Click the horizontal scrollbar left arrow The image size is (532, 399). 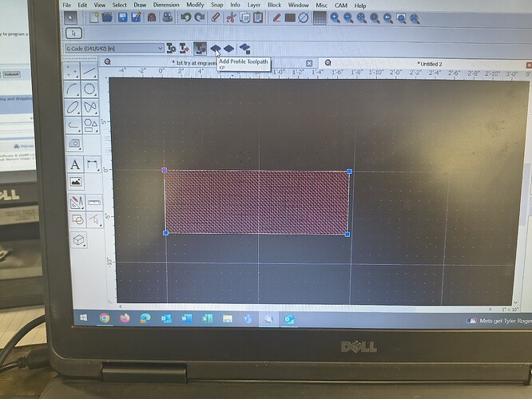coord(121,306)
